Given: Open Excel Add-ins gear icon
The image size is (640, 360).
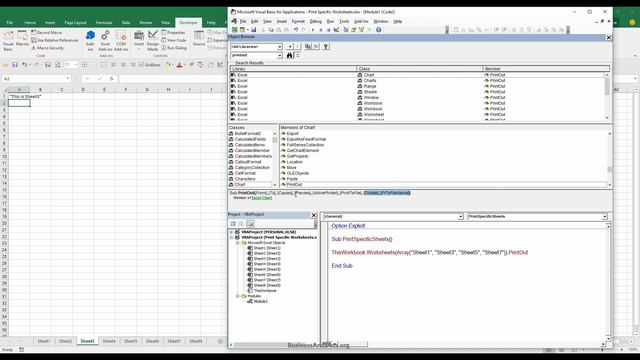Looking at the screenshot, I should 105,41.
